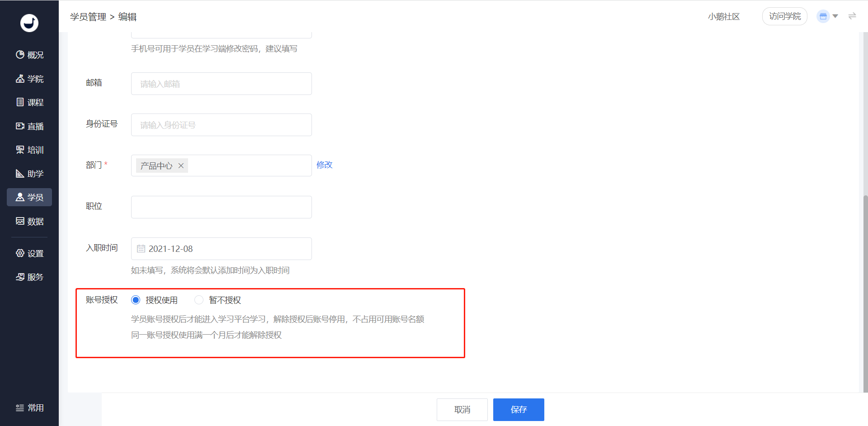Click the 直播 camera icon

[20, 126]
